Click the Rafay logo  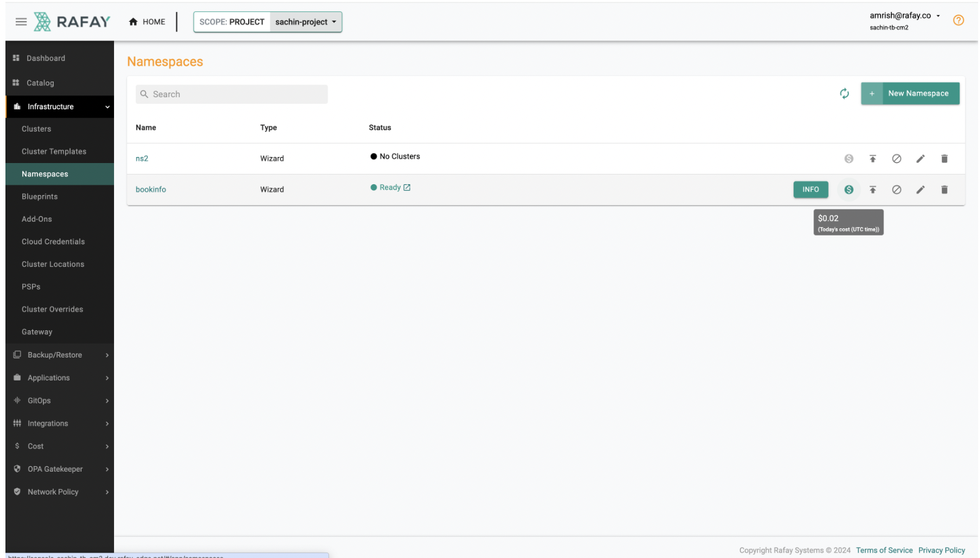72,22
